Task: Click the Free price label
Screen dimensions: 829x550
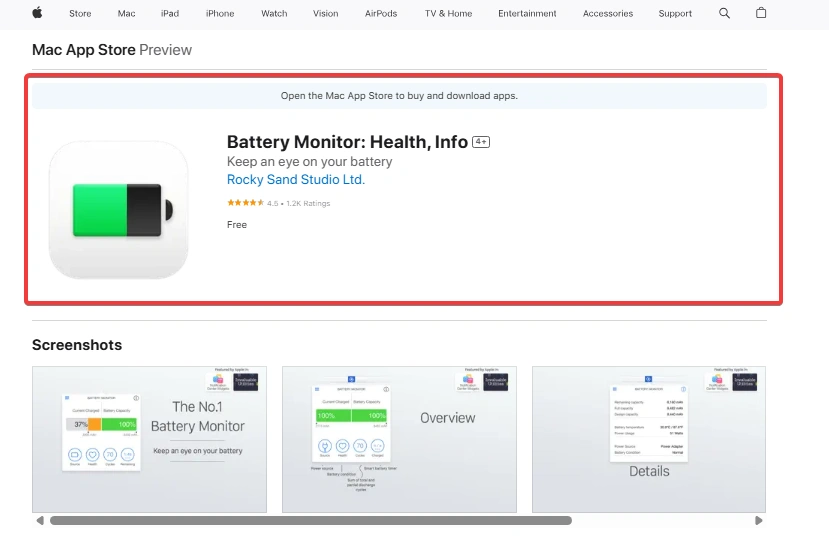Action: tap(237, 225)
